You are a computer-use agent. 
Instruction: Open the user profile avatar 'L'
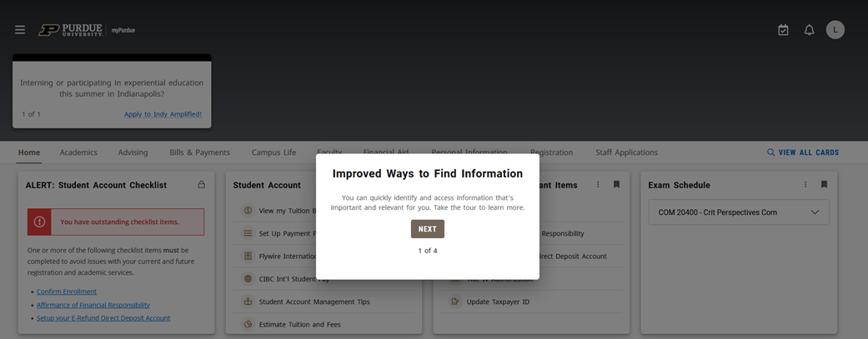835,30
